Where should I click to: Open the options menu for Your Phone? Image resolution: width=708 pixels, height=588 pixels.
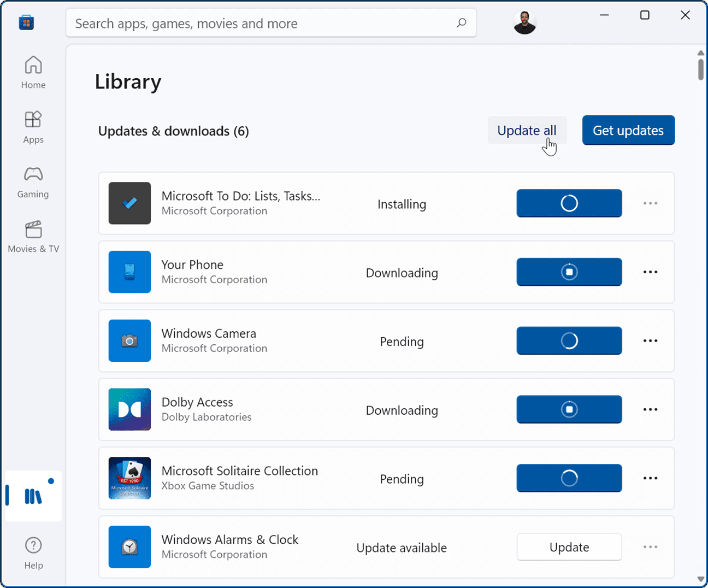point(650,272)
